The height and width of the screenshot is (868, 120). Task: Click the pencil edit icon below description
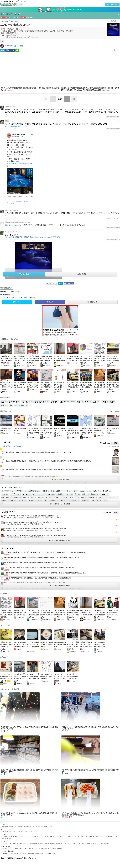(2, 42)
